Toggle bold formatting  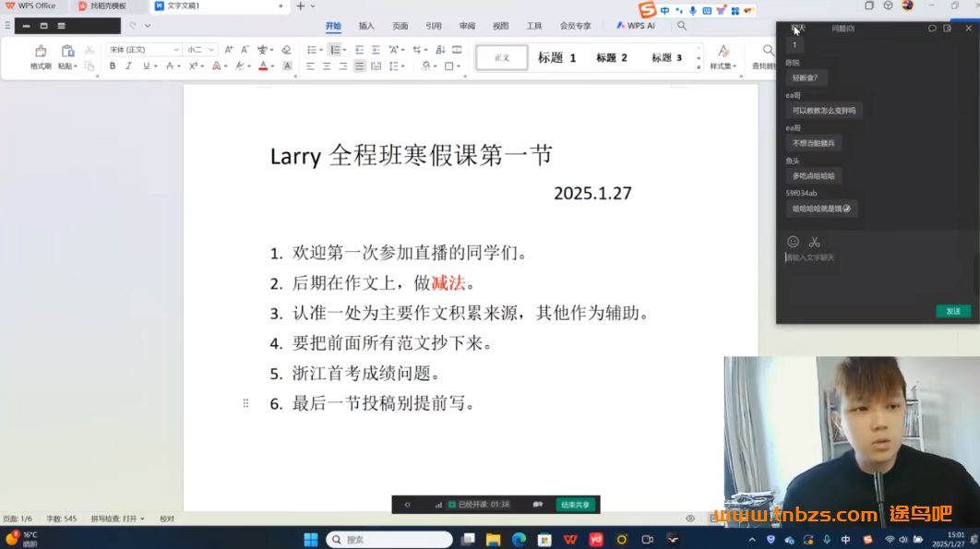[112, 66]
